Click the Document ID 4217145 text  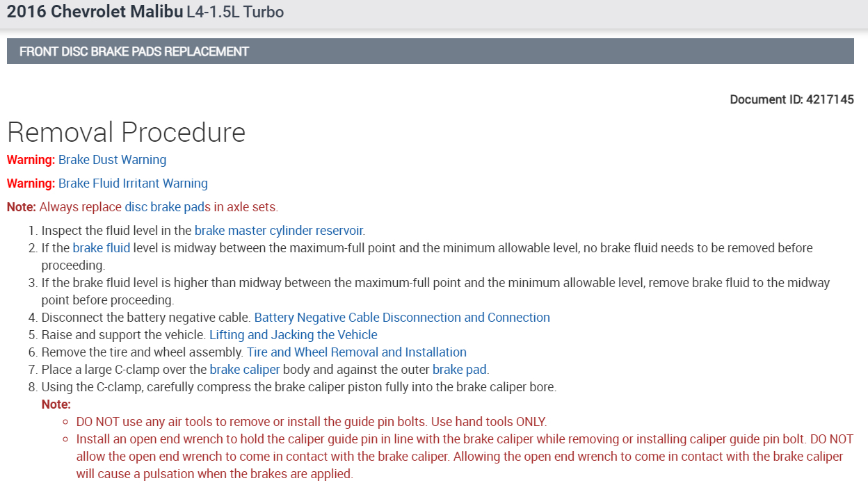[791, 99]
